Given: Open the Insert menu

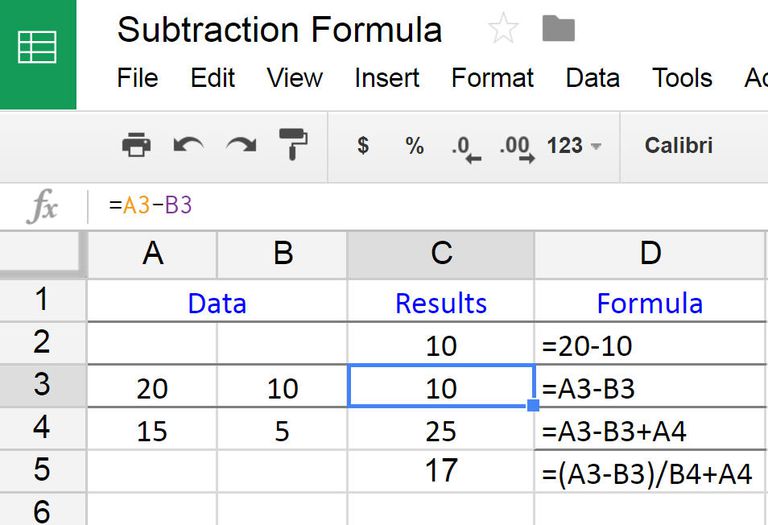Looking at the screenshot, I should point(387,78).
